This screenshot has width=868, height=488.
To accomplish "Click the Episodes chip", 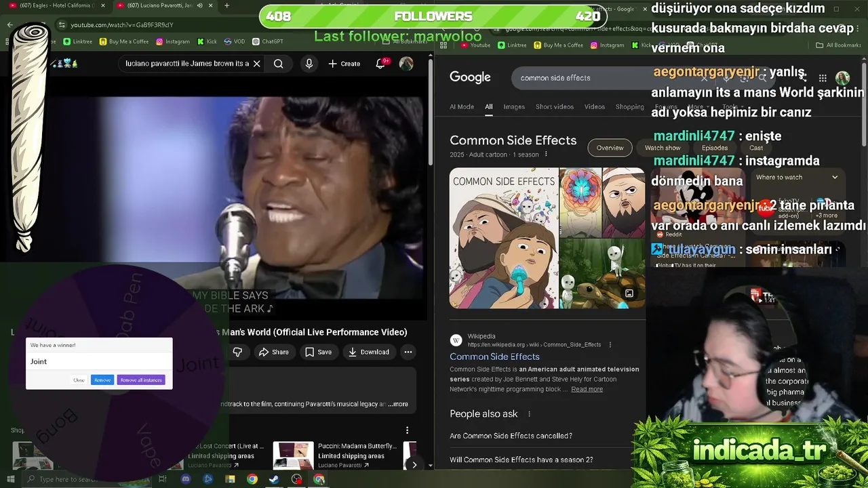I will pyautogui.click(x=715, y=148).
